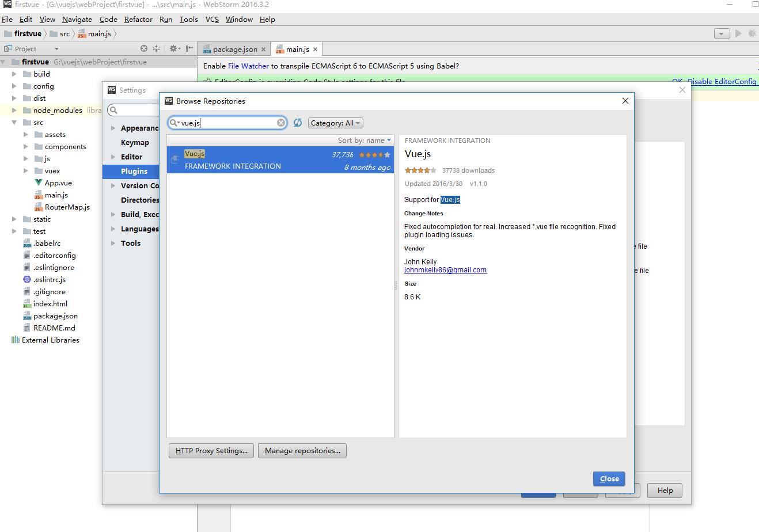Open the VCS menu
759x532 pixels.
(x=212, y=19)
